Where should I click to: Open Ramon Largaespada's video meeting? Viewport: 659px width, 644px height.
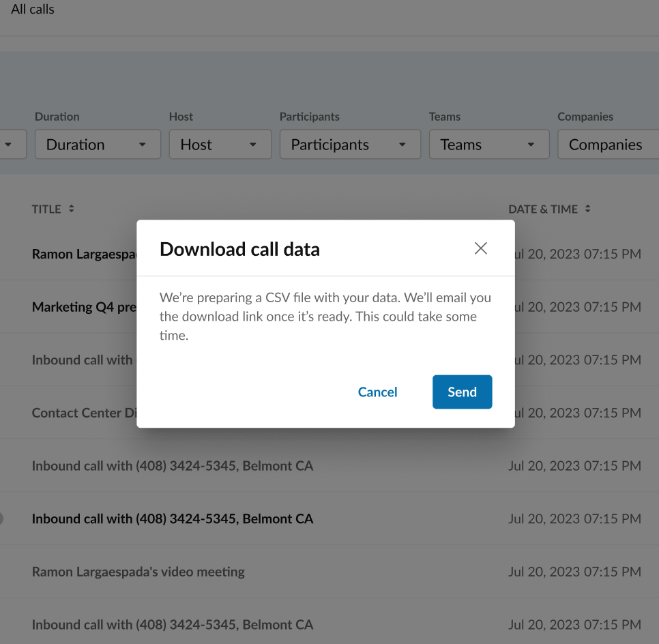pyautogui.click(x=138, y=572)
